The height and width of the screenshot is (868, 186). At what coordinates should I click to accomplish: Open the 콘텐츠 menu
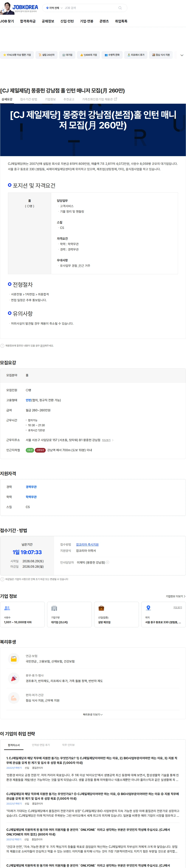coord(104,21)
